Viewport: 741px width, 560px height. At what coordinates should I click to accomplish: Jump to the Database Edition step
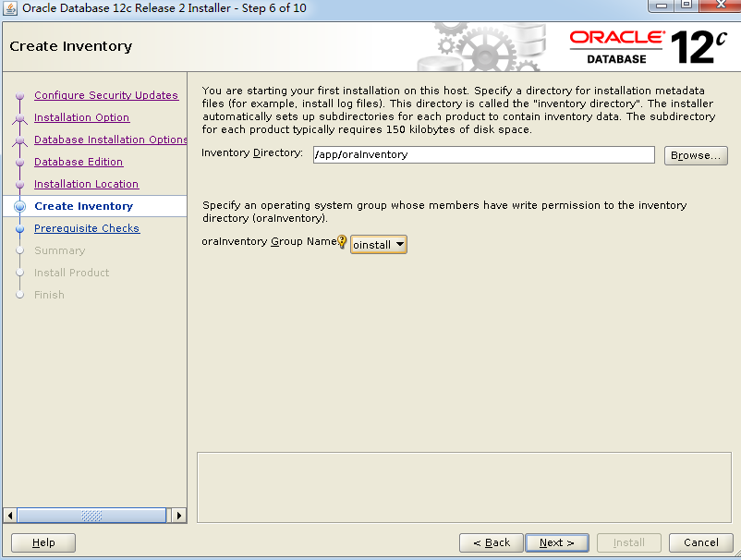[x=79, y=162]
